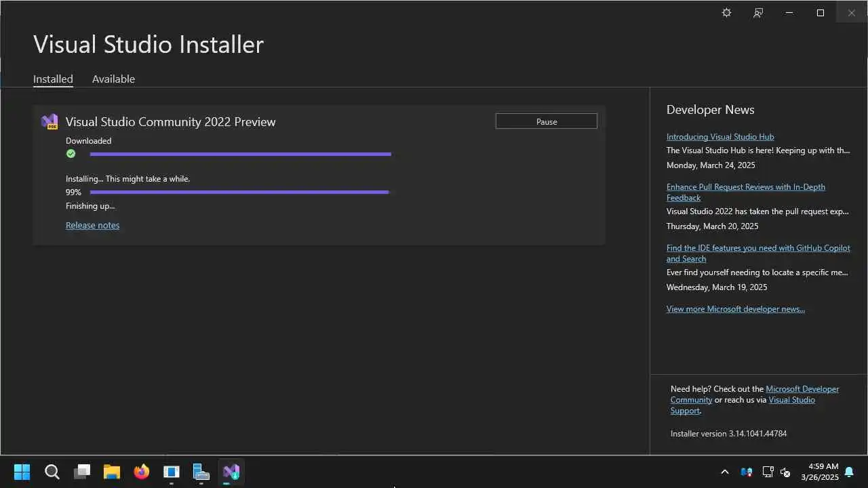Minimize the installer window
Screen dimensions: 868x488
[789, 13]
